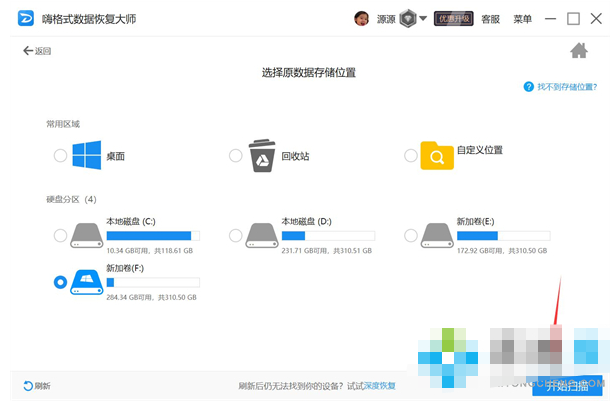This screenshot has width=612, height=412.
Task: Click the recycle bin icon
Action: pos(262,155)
